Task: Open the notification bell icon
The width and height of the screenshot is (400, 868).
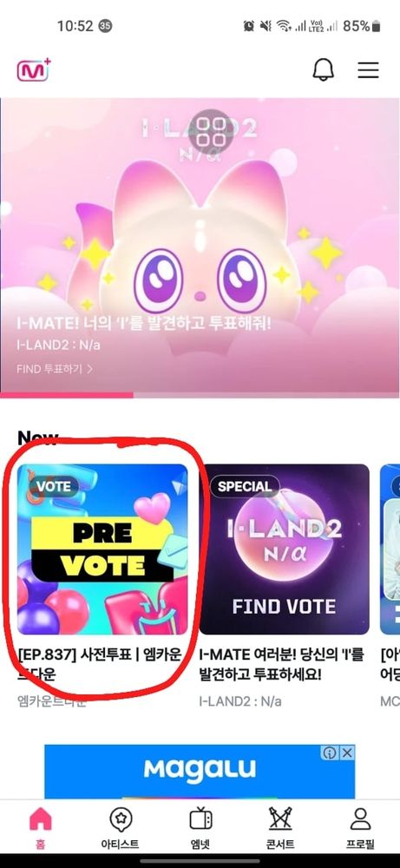Action: (x=324, y=70)
